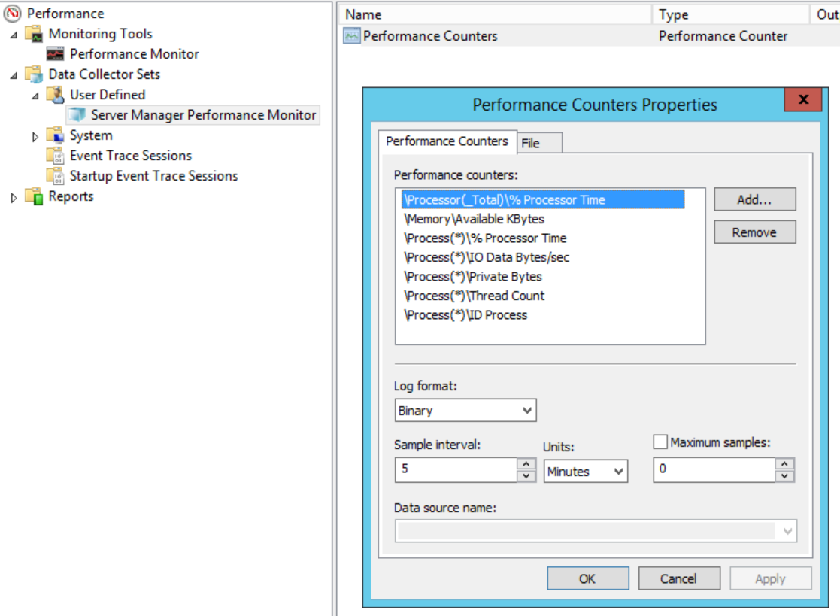
Task: Collapse the Monitoring Tools tree node
Action: (x=14, y=35)
